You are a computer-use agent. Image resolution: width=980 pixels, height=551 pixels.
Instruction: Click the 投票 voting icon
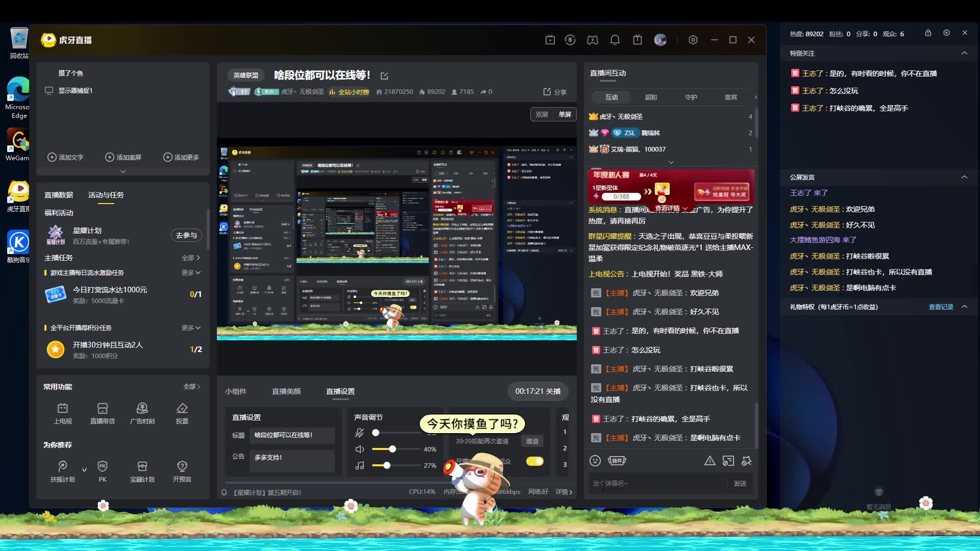pos(182,409)
